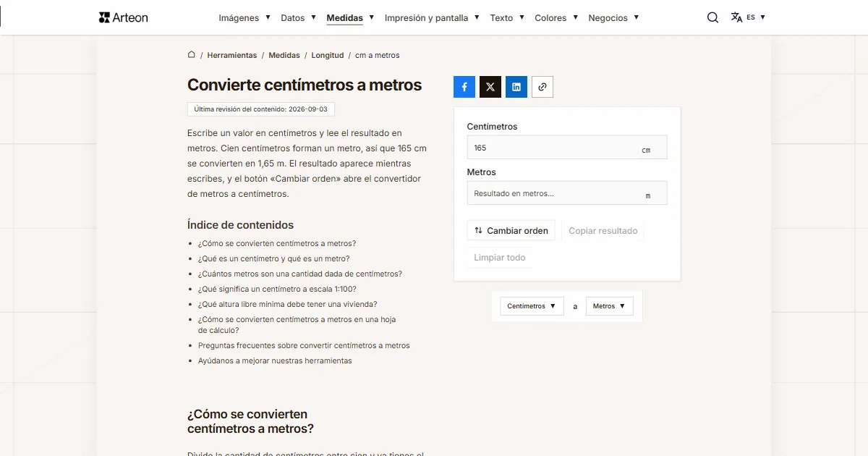Jump to ¿Qué significa un centímetro a escala 1:100?
This screenshot has width=868, height=456.
coord(277,289)
